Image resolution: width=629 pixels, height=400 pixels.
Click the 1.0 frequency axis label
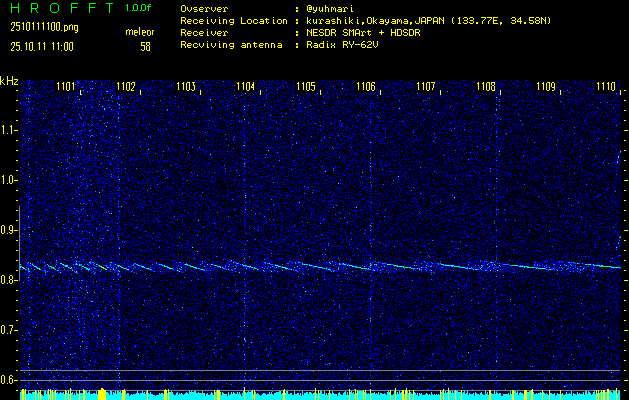click(9, 180)
